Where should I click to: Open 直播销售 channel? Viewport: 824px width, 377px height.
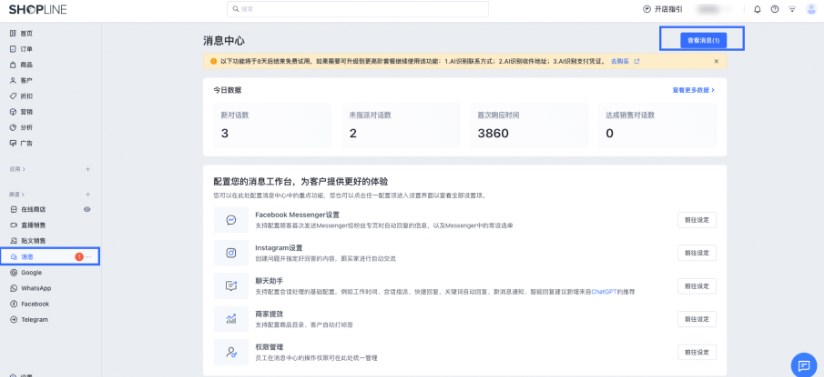[28, 225]
